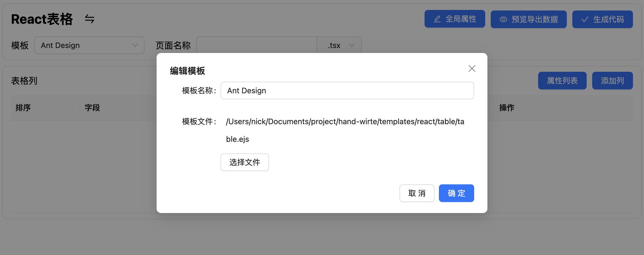Click the 操作 column header
This screenshot has width=644, height=255.
(507, 108)
